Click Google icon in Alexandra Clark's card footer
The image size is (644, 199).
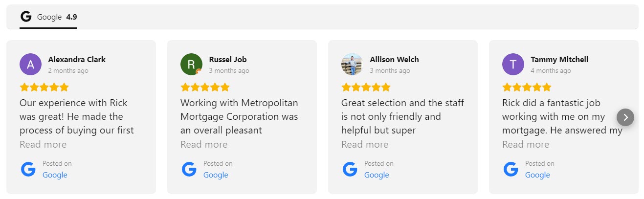(28, 169)
